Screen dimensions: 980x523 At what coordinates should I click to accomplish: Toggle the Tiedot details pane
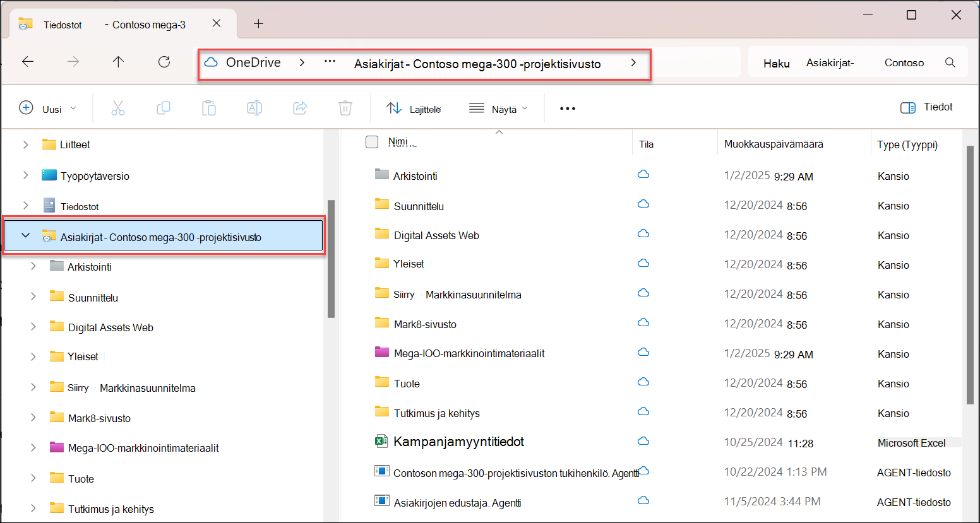tap(926, 107)
